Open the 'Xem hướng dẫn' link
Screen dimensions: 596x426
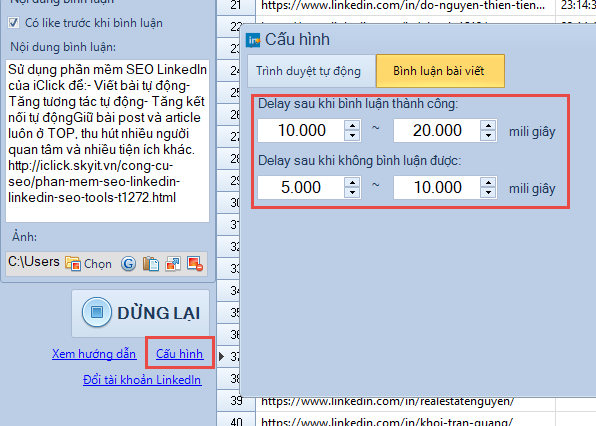94,354
